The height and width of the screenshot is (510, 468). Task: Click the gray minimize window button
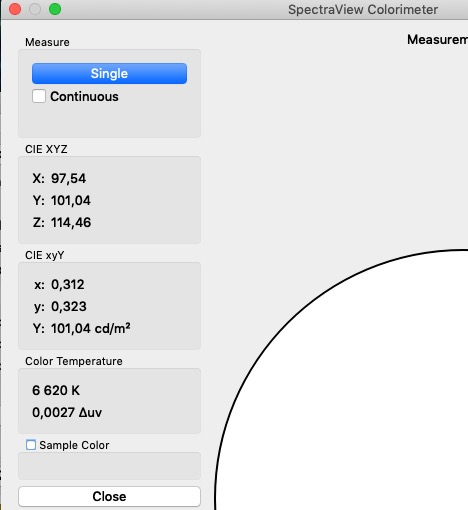(x=35, y=9)
